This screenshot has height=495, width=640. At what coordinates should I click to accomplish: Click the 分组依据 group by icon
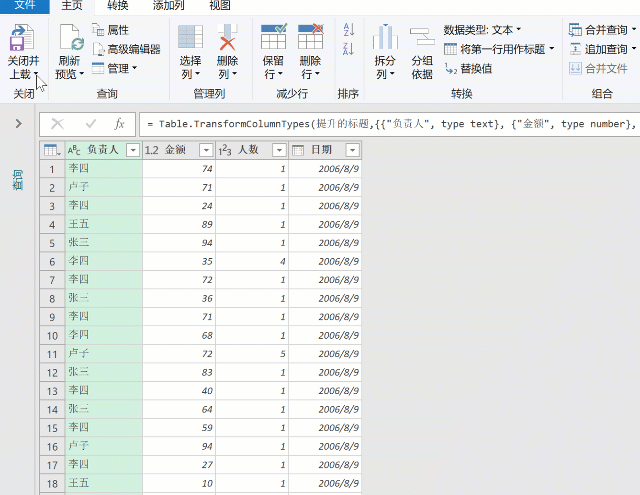[x=422, y=38]
